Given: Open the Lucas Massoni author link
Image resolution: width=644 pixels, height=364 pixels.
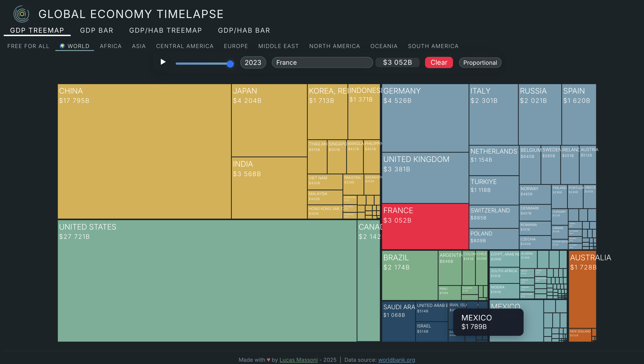Looking at the screenshot, I should pyautogui.click(x=298, y=359).
